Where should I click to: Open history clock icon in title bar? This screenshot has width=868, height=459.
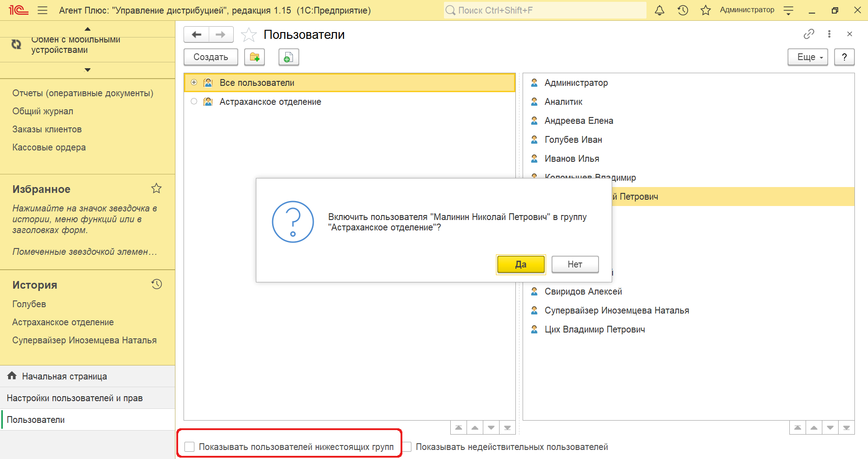(x=683, y=10)
